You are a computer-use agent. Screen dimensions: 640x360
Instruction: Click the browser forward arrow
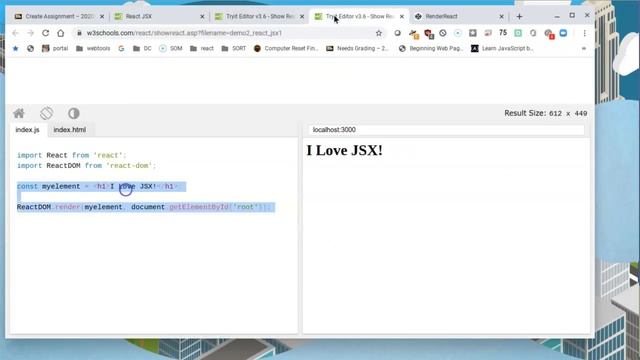[x=31, y=33]
